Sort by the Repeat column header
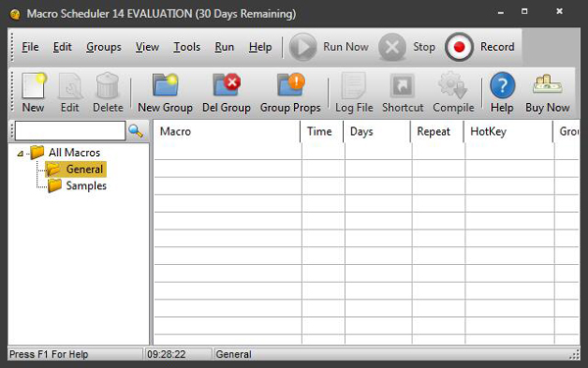Screen dimensions: 588x368 pos(438,131)
